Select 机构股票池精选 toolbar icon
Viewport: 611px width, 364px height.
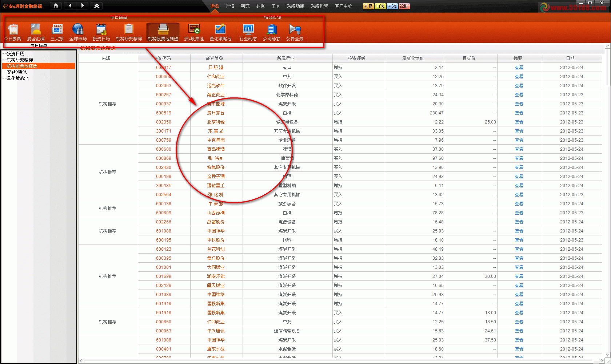click(x=163, y=32)
